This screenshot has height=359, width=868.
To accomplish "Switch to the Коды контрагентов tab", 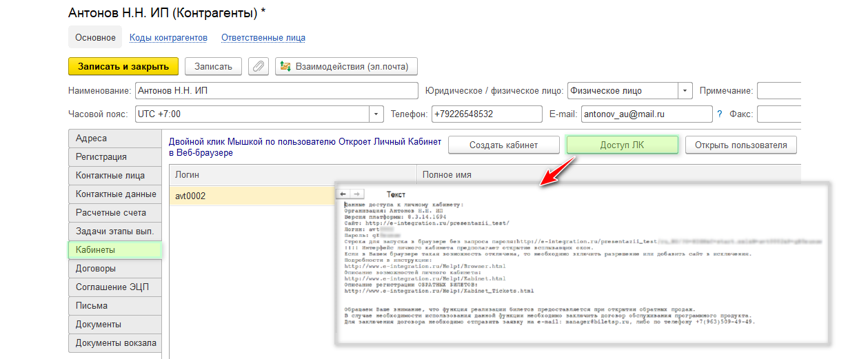I will pyautogui.click(x=168, y=38).
